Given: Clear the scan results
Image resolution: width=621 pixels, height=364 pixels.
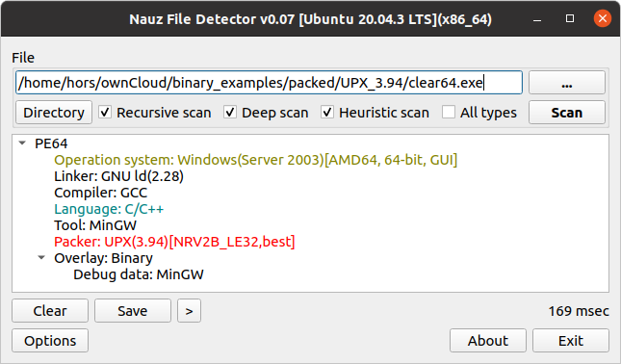Looking at the screenshot, I should 50,311.
